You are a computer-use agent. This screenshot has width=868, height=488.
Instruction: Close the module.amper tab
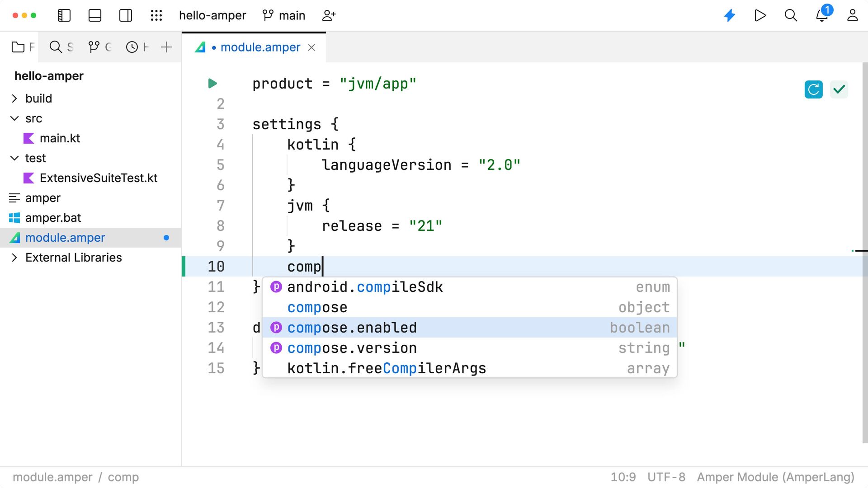click(311, 47)
